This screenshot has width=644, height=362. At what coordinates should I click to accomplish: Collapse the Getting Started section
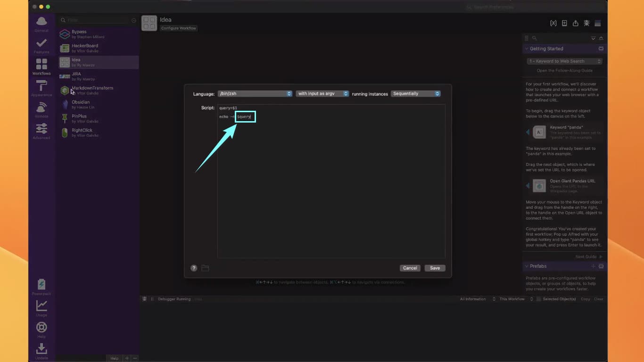click(x=526, y=49)
